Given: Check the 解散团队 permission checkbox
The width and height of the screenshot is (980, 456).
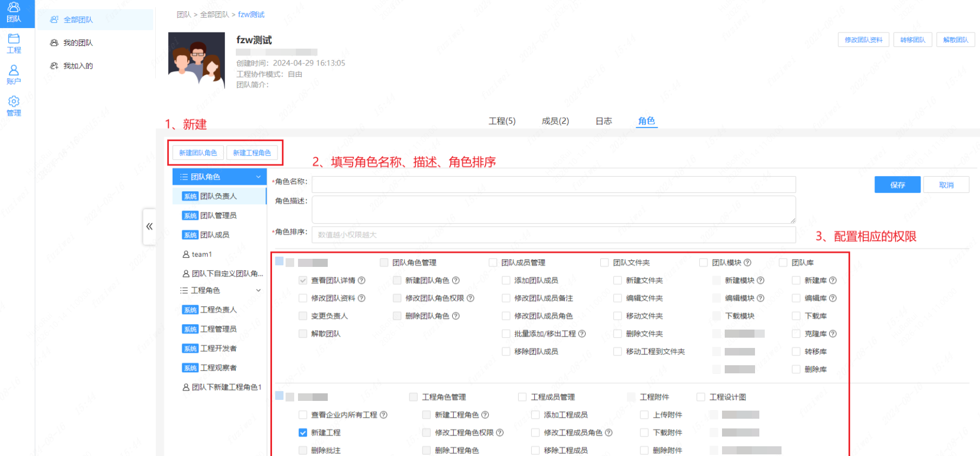Looking at the screenshot, I should [303, 334].
